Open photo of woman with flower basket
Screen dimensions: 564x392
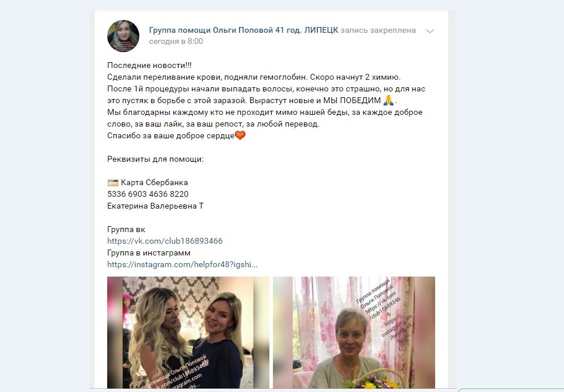(354, 333)
